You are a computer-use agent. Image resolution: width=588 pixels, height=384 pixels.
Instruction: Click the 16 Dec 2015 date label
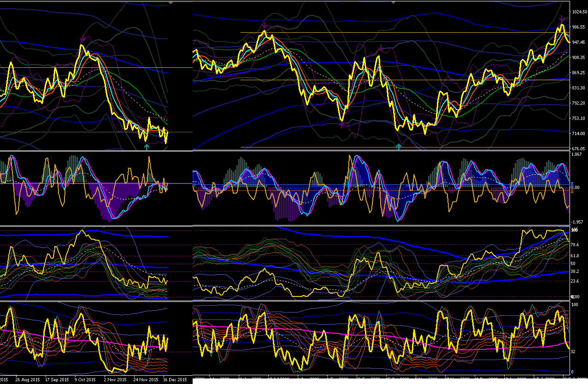point(176,380)
